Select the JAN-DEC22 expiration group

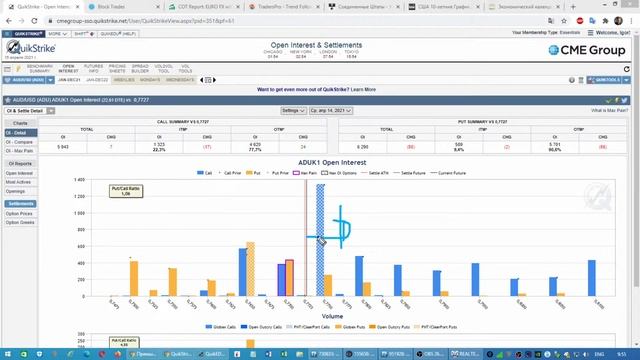pyautogui.click(x=97, y=80)
